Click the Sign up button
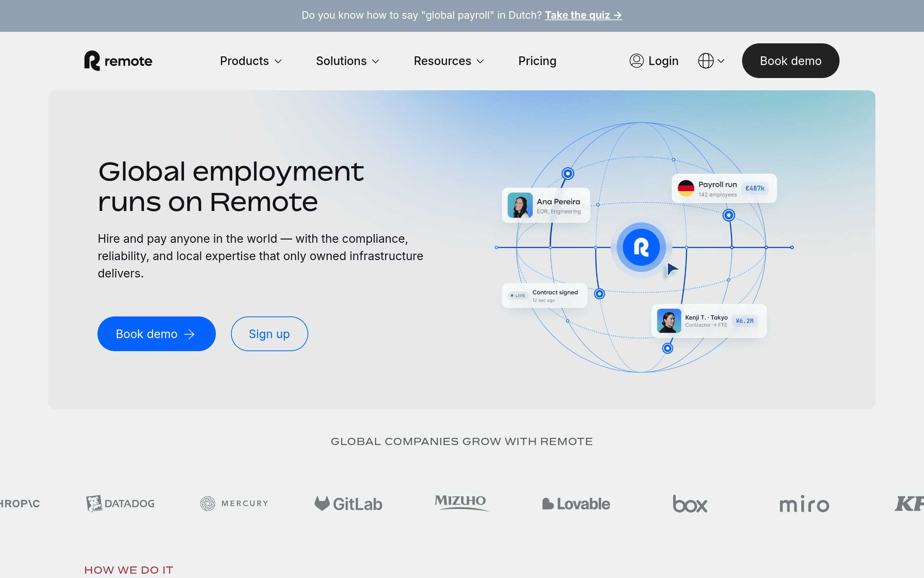This screenshot has width=924, height=578. 269,334
